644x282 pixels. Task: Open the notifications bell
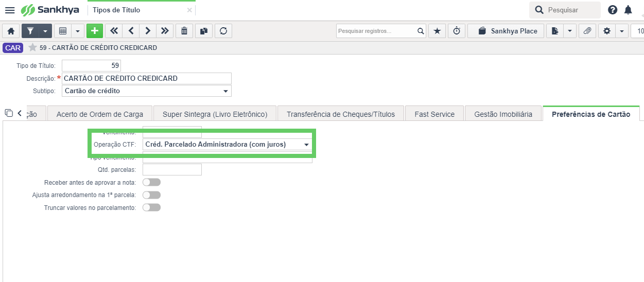(628, 10)
